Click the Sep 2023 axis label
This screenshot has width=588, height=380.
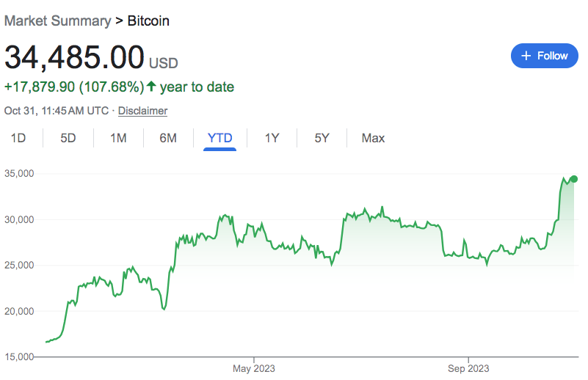click(x=468, y=368)
